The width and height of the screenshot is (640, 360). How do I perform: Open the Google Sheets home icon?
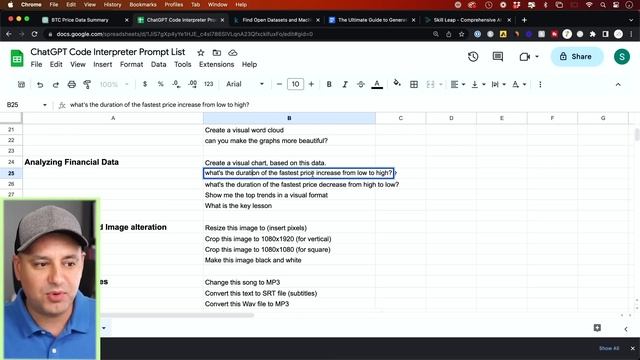[17, 58]
